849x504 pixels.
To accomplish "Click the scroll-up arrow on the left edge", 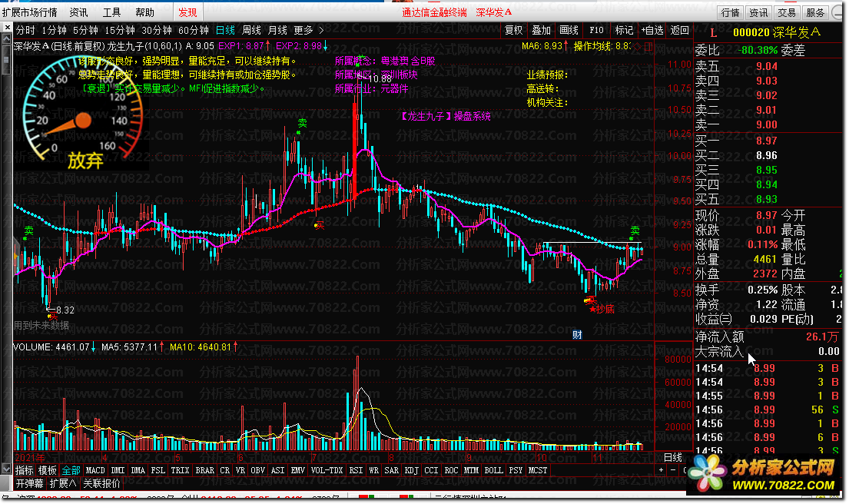I will click(6, 39).
